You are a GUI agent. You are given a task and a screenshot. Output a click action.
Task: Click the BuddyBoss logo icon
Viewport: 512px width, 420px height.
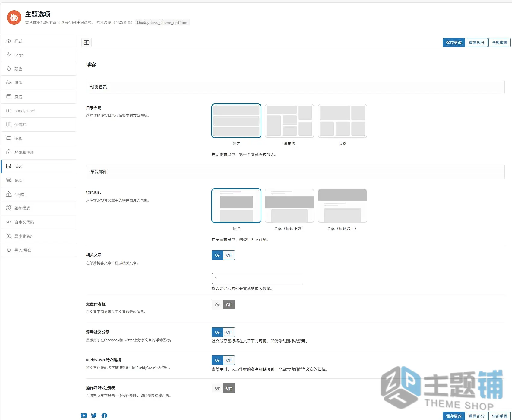[x=14, y=17]
